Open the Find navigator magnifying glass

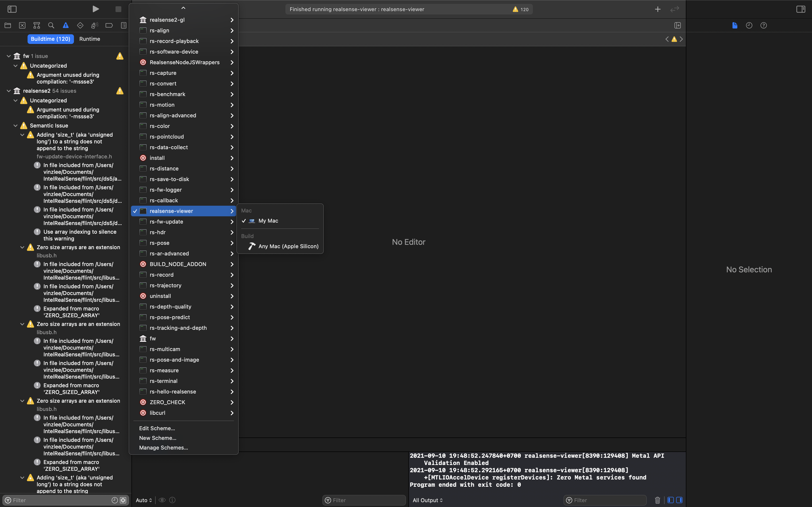click(51, 25)
